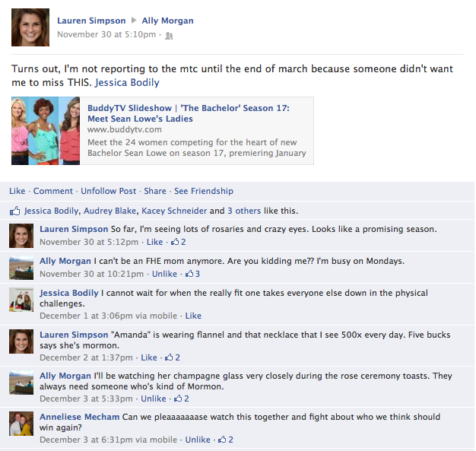Click the thumbs-up icon beside Jessica Bodily likes
Viewport: 476px width, 451px height.
pos(15,211)
